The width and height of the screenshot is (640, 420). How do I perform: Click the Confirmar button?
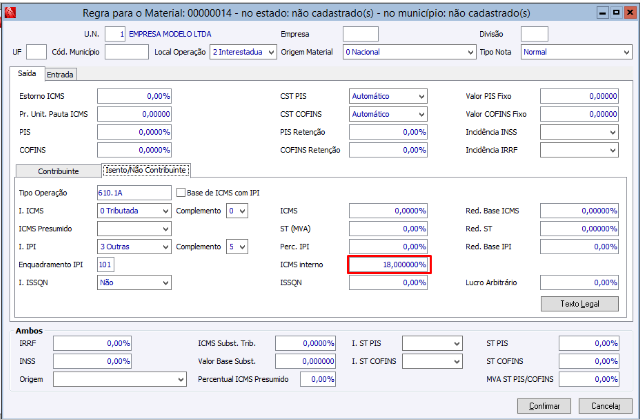[544, 406]
